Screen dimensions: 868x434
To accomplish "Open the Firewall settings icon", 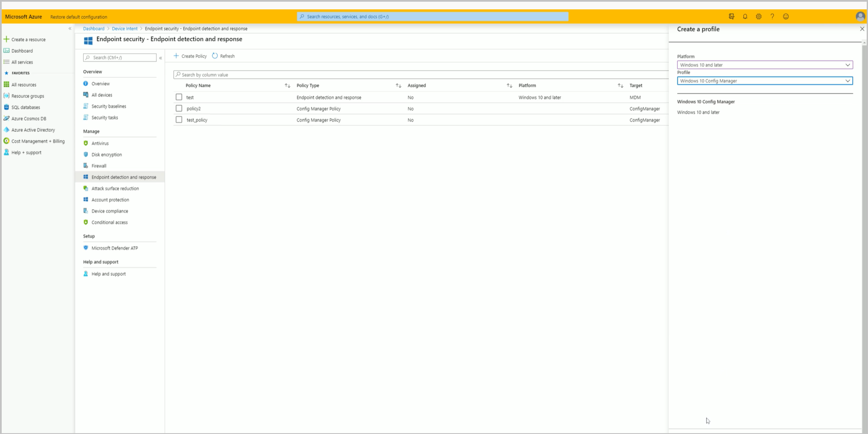I will [x=86, y=166].
